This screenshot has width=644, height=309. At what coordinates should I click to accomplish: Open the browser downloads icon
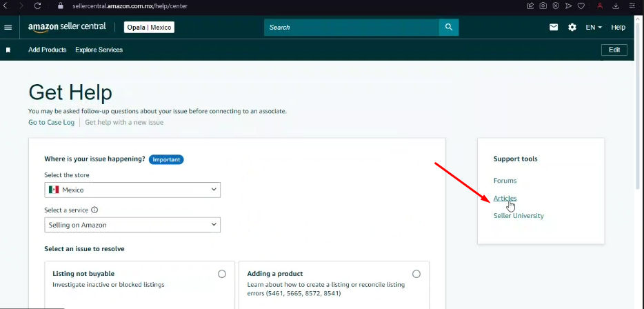click(x=616, y=6)
